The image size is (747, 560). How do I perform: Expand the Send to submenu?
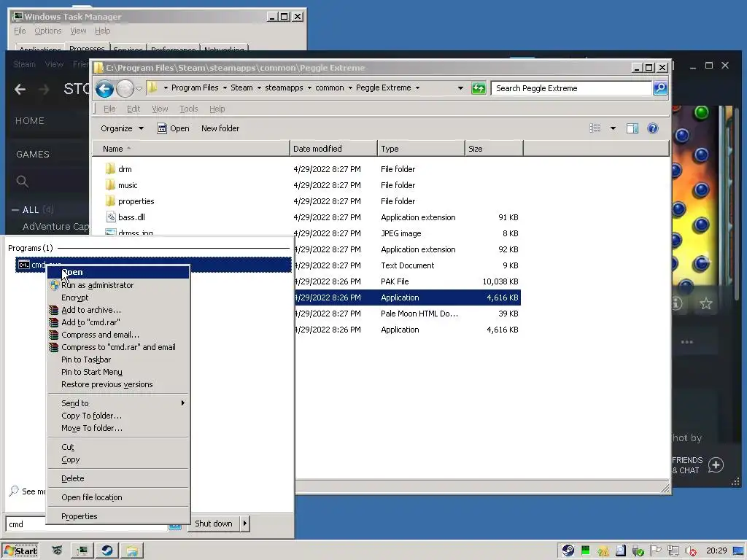coord(118,403)
